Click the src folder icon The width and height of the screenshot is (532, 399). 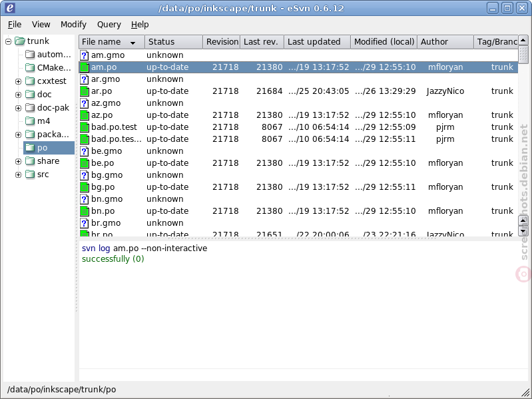pos(30,174)
